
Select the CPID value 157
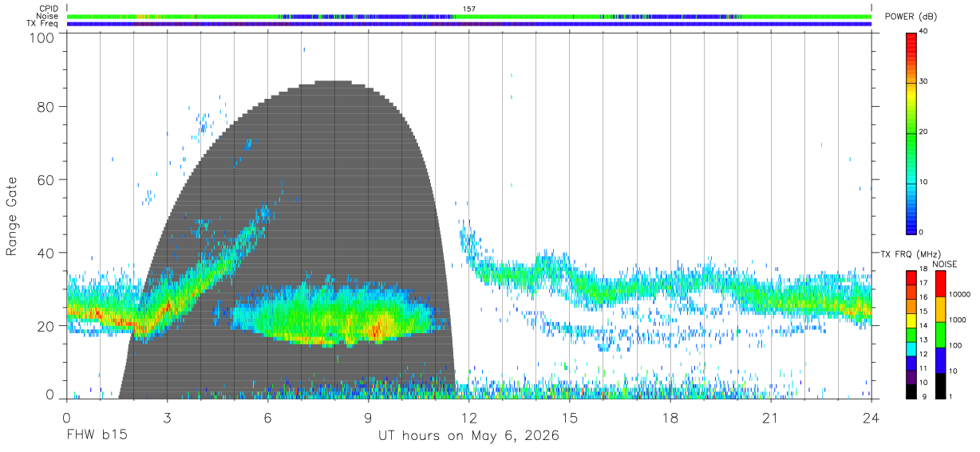click(x=469, y=9)
